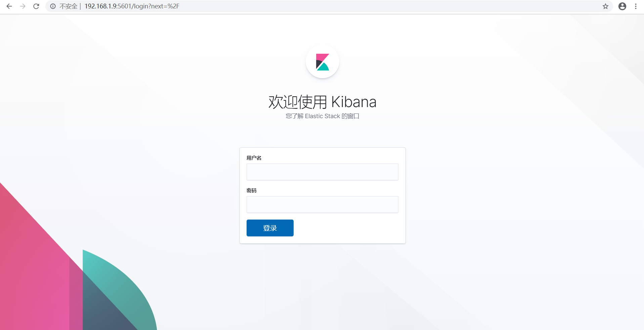This screenshot has height=330, width=644.
Task: Reload the Kibana login page
Action: (x=36, y=6)
